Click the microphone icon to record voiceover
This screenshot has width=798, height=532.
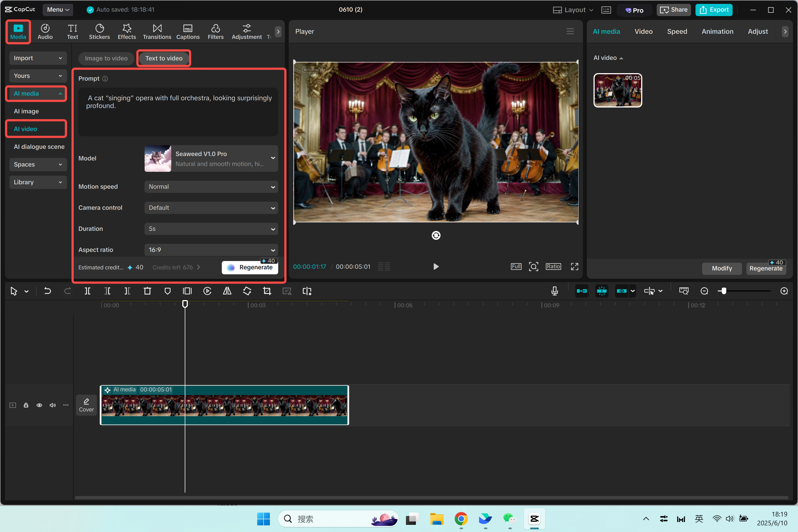coord(554,291)
